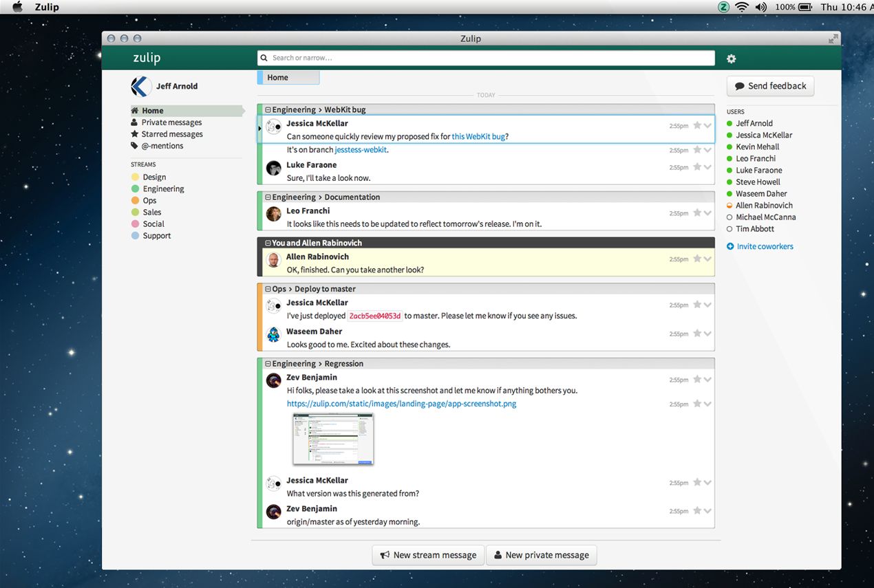Select Support stream in sidebar

click(x=156, y=235)
